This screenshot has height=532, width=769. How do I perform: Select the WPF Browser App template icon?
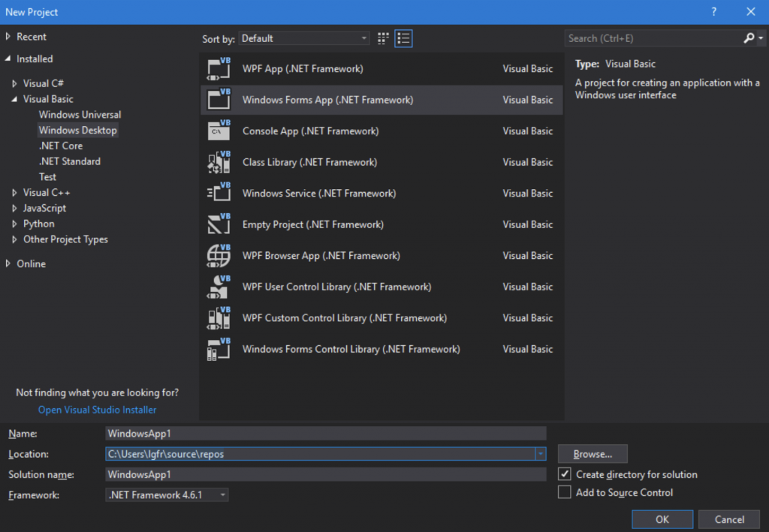(x=218, y=255)
